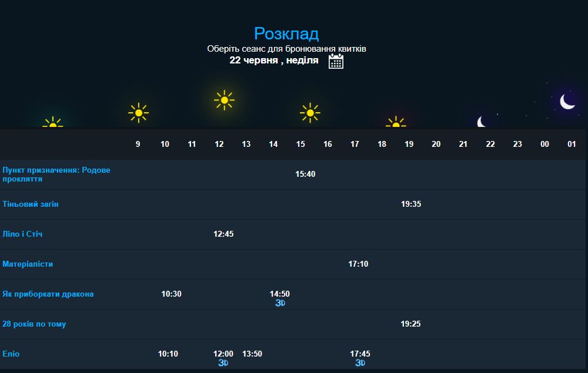This screenshot has height=373, width=588.
Task: Click the 3D icon under 12:00 Еліо session
Action: point(223,363)
